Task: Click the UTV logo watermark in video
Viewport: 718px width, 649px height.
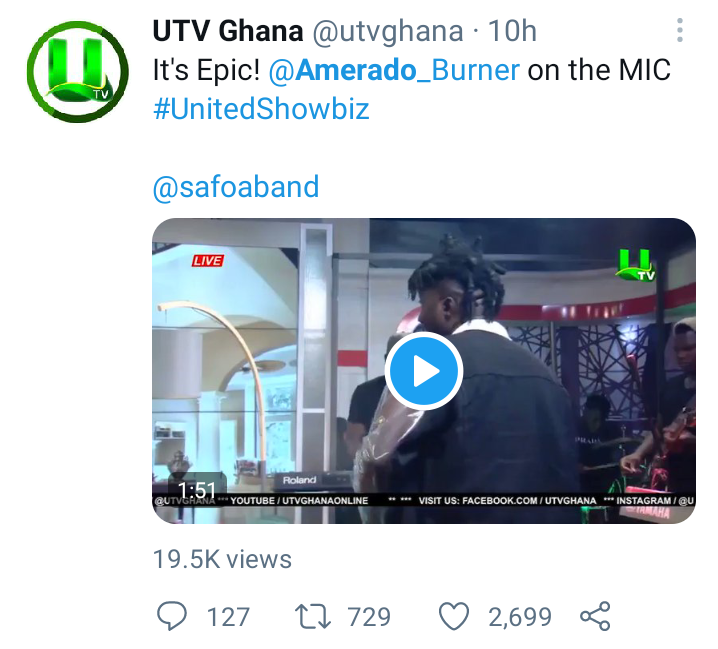Action: 636,265
